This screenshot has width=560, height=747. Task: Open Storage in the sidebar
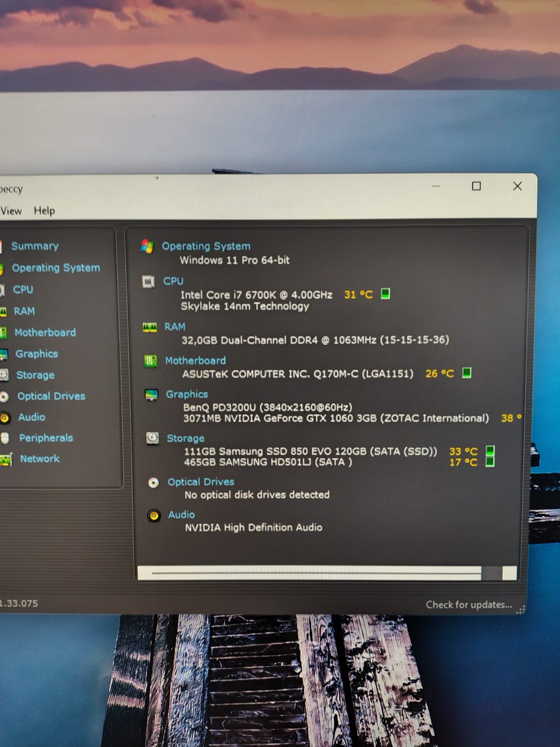click(x=35, y=375)
